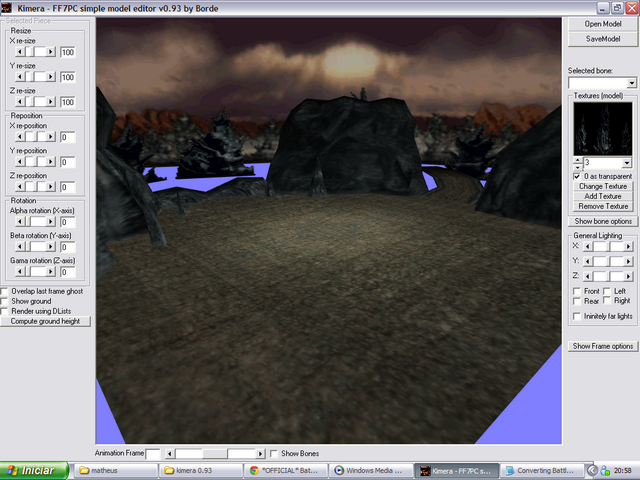Switch to Windows Media taskbar item
The width and height of the screenshot is (640, 480).
coord(371,471)
